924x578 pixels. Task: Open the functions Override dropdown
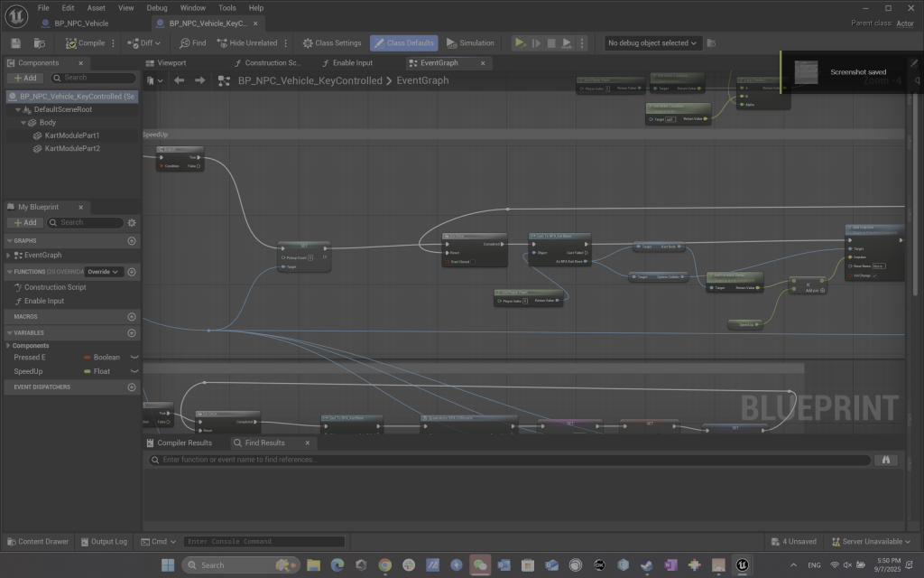[x=103, y=272]
